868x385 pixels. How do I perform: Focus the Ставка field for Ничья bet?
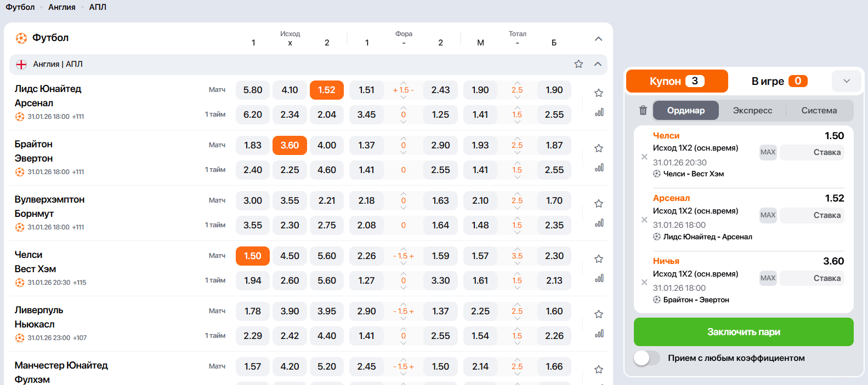click(812, 278)
